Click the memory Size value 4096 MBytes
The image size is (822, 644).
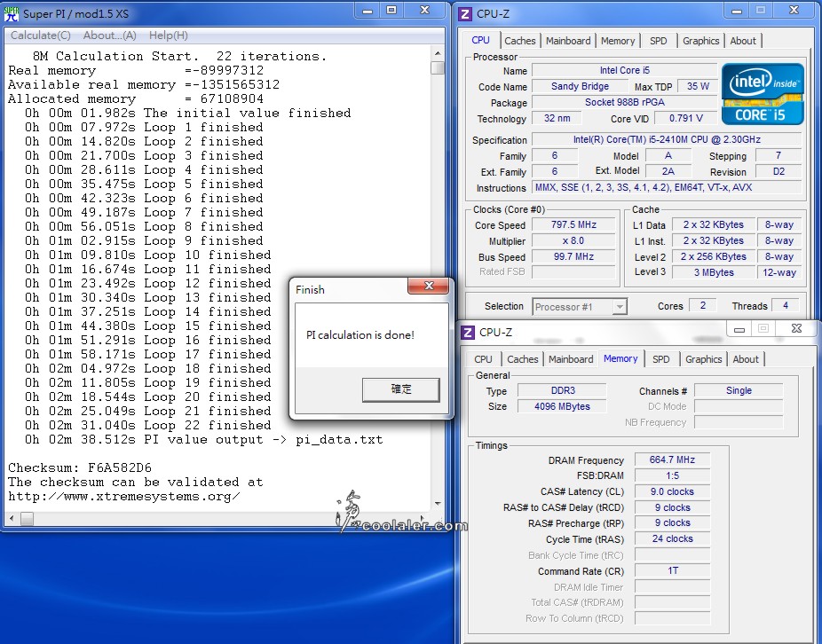563,406
